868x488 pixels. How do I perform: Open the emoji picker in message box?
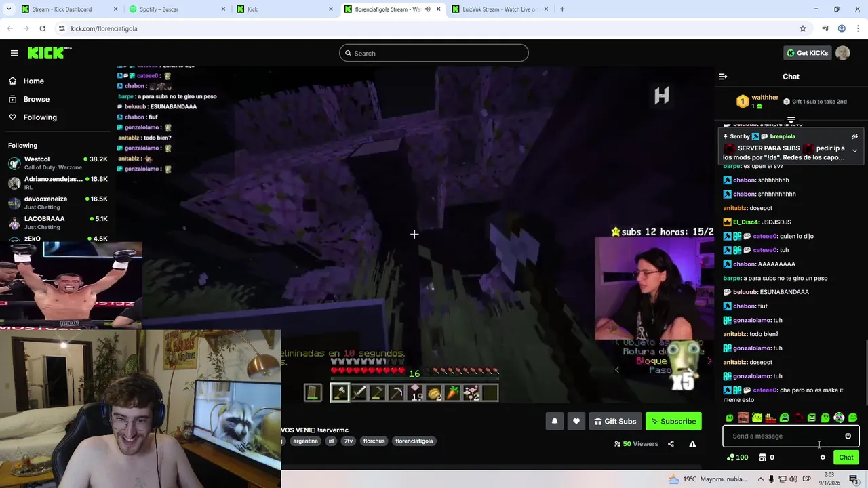(x=848, y=436)
